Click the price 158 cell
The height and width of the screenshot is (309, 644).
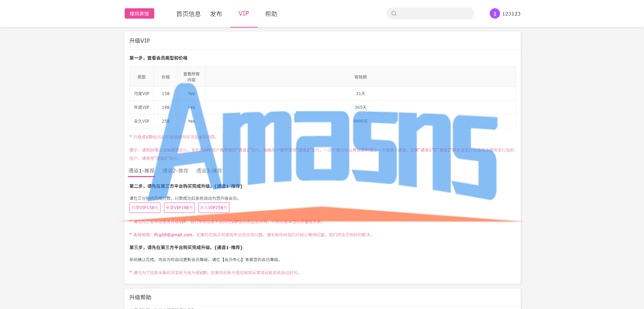(166, 94)
